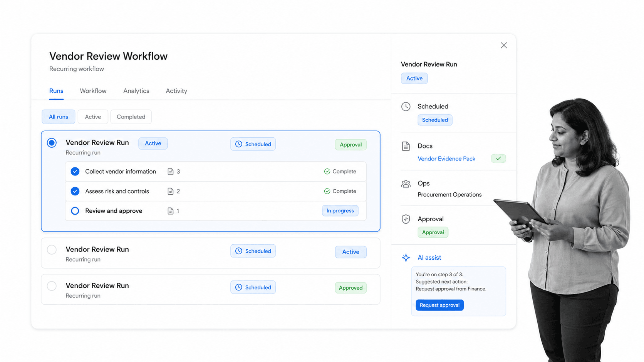
Task: Click the document icon beside Docs
Action: click(406, 146)
